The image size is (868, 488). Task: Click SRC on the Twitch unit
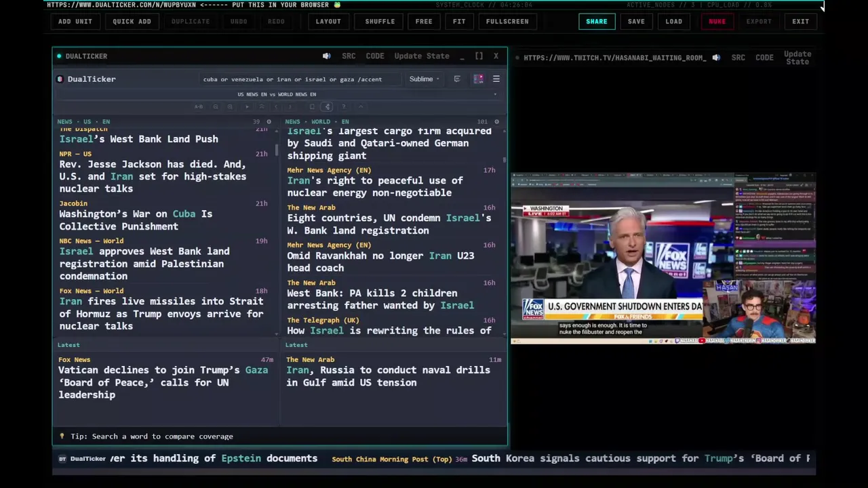[x=738, y=58]
